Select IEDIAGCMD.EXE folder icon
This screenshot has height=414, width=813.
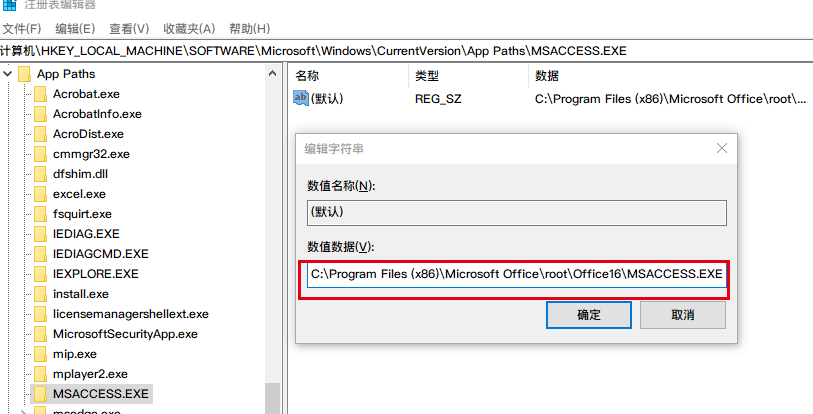pos(40,254)
